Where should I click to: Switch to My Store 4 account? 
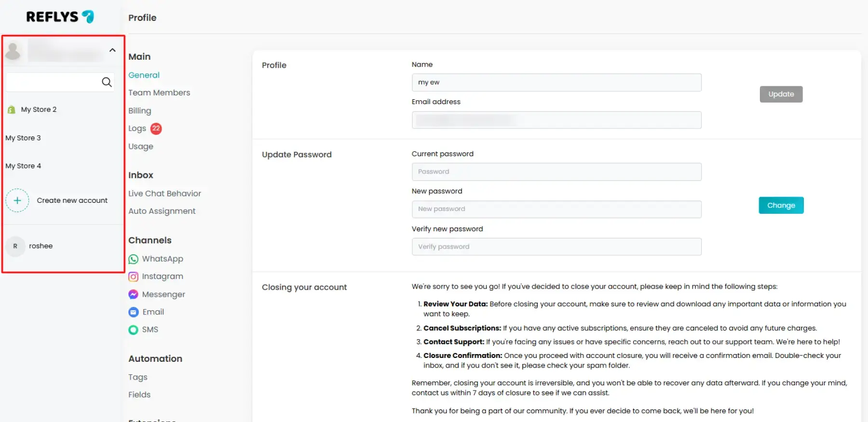[23, 166]
